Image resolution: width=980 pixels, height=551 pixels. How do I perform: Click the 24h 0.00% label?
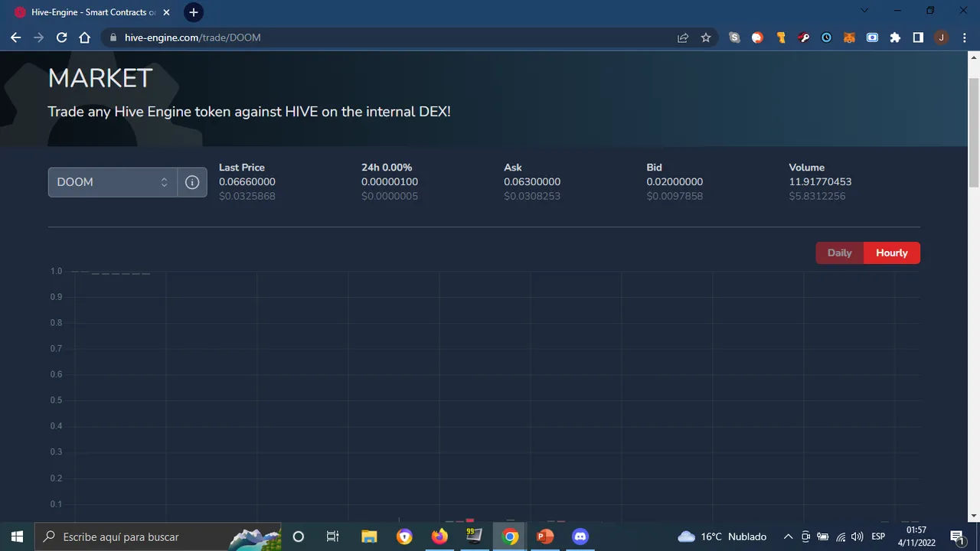click(387, 168)
